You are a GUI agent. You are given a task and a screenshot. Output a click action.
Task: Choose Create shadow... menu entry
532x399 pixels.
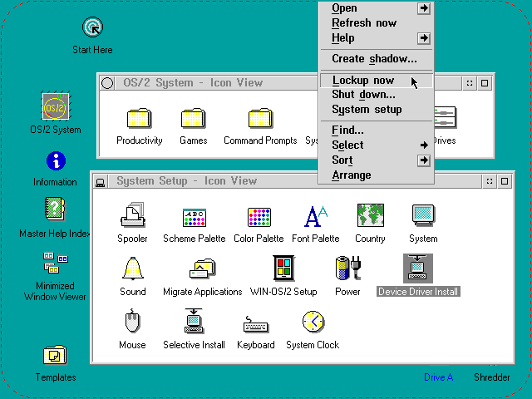click(377, 59)
